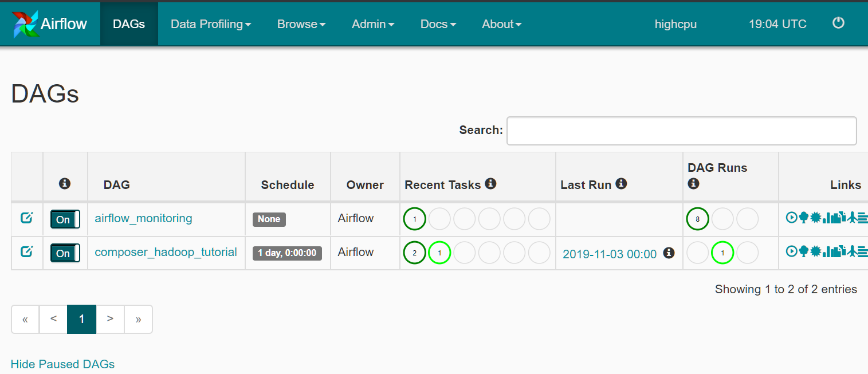The image size is (868, 374).
Task: Click the Recent Tasks column header text
Action: point(443,184)
